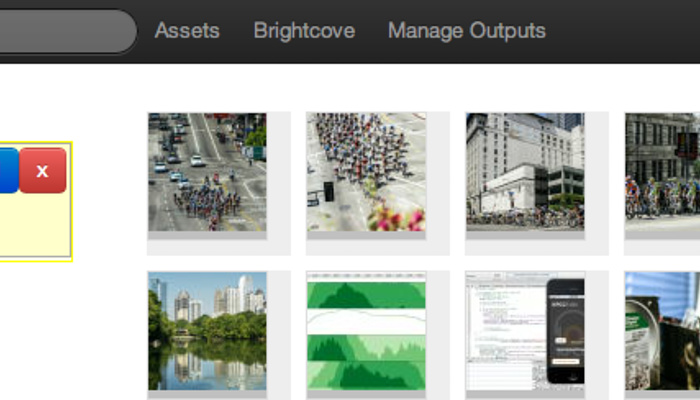Select the white hotel building thumbnail
700x400 pixels.
click(525, 172)
